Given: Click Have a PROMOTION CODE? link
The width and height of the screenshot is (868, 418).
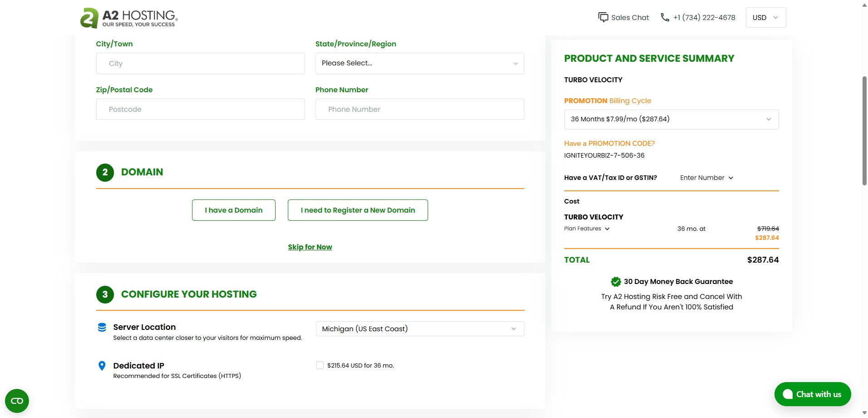Looking at the screenshot, I should pyautogui.click(x=609, y=143).
